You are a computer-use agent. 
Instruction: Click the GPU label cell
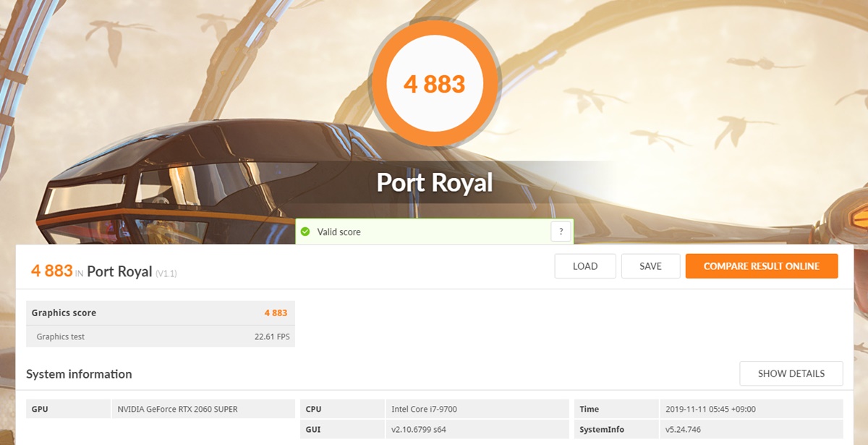tap(69, 409)
